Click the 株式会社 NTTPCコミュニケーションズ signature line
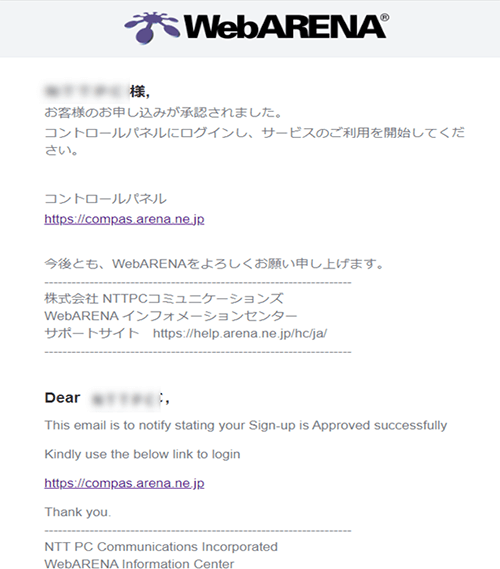Screen dimensions: 500x569 [164, 299]
